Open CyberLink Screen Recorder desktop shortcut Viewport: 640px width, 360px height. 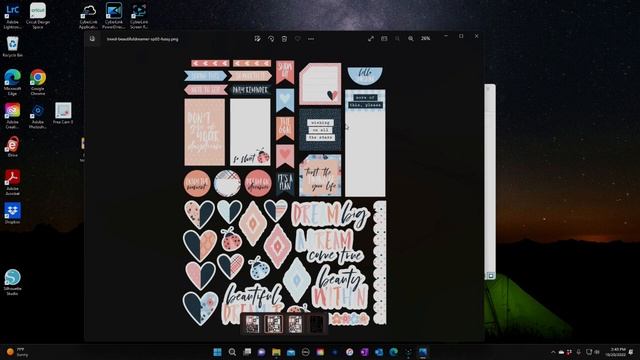click(x=139, y=16)
